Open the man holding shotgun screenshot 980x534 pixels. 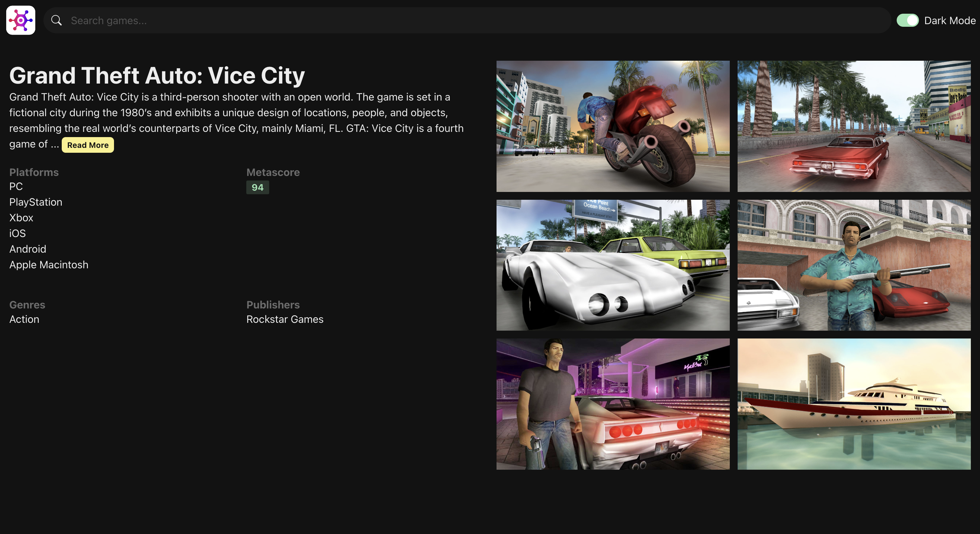854,265
